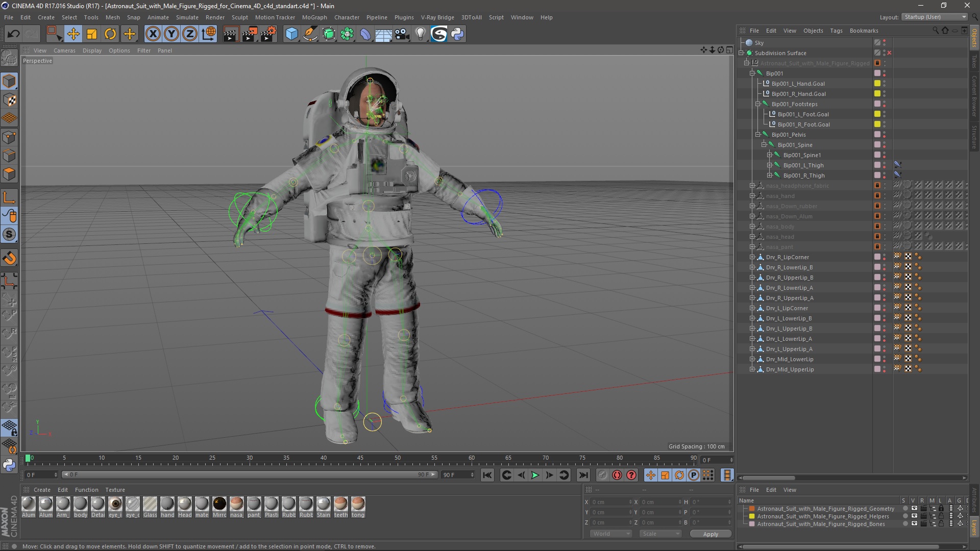Add a Light bulb object
The image size is (980, 551).
[x=421, y=34]
